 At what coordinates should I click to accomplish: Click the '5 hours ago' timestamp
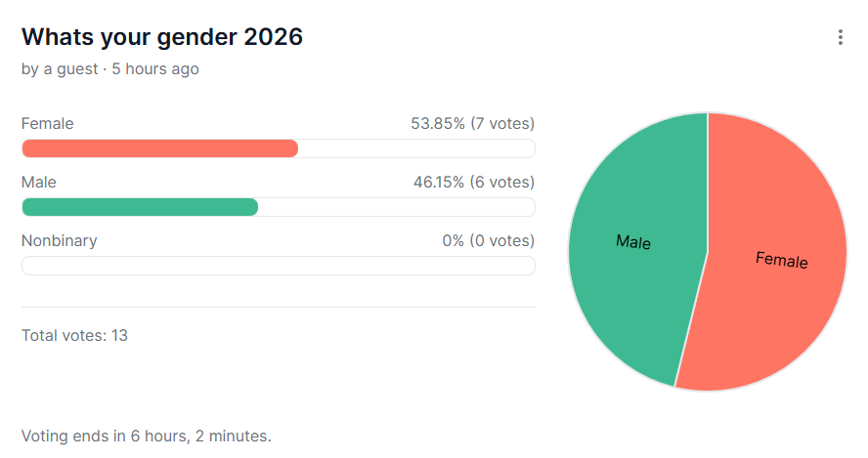click(x=155, y=69)
